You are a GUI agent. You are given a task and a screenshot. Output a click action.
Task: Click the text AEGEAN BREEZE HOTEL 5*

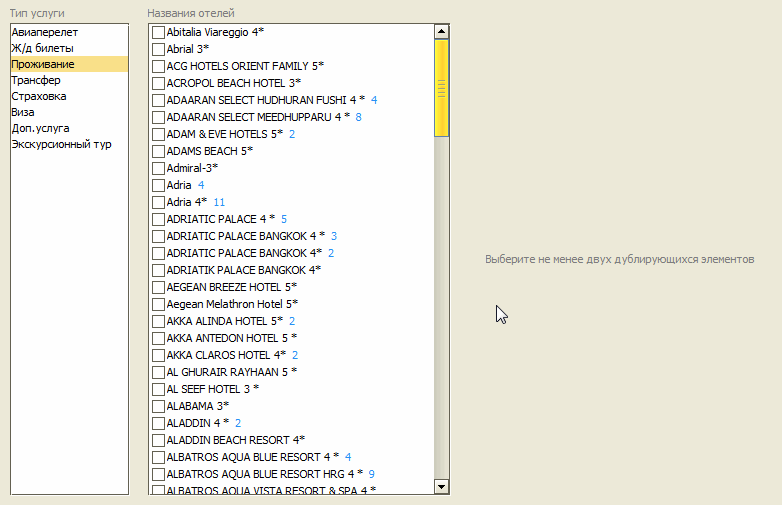[231, 287]
